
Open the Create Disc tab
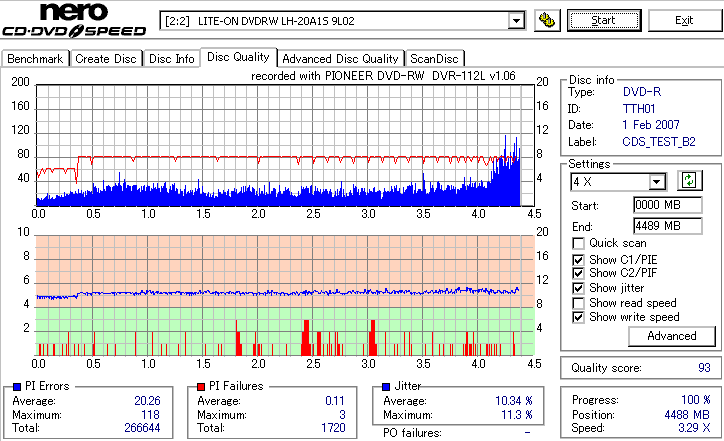(106, 59)
